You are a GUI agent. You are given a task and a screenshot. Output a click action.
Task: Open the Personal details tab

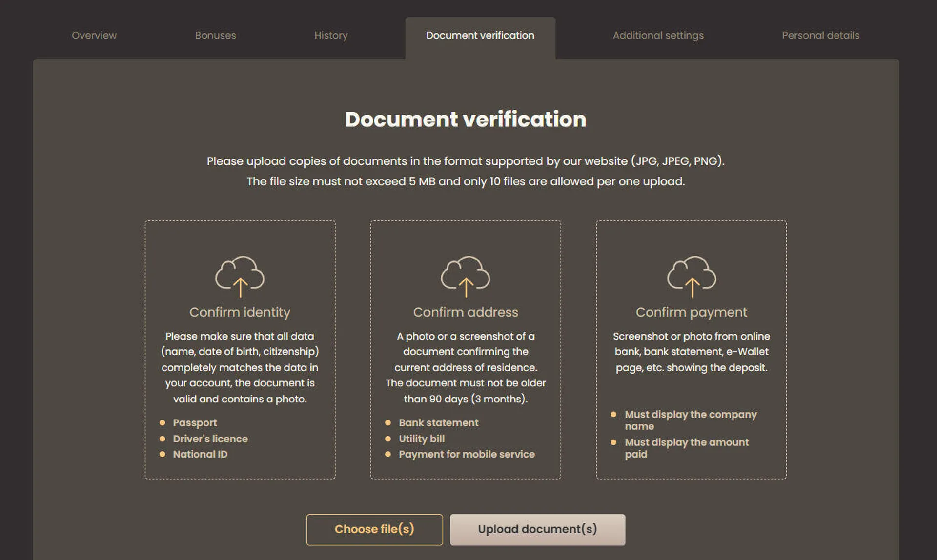tap(821, 35)
